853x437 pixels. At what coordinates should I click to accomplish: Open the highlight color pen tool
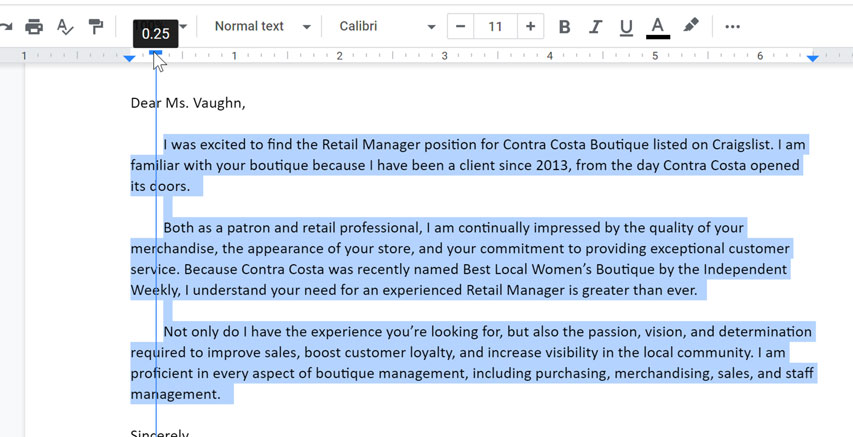[x=691, y=26]
